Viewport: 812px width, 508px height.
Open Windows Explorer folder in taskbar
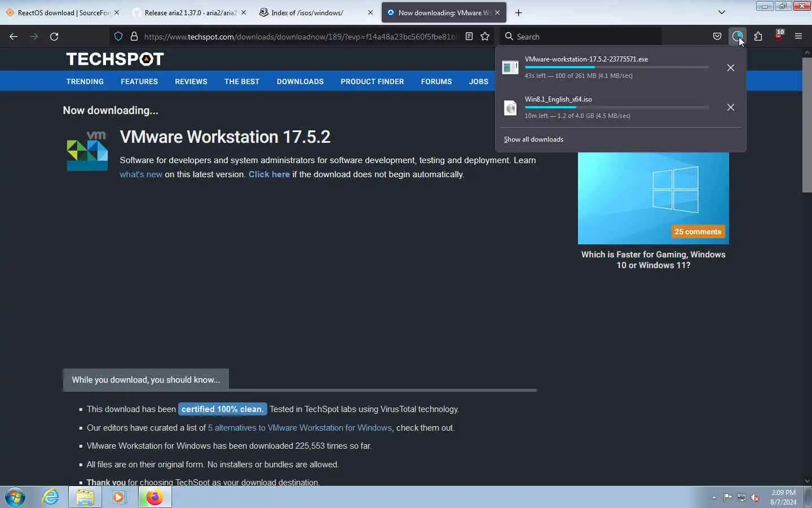tap(85, 497)
